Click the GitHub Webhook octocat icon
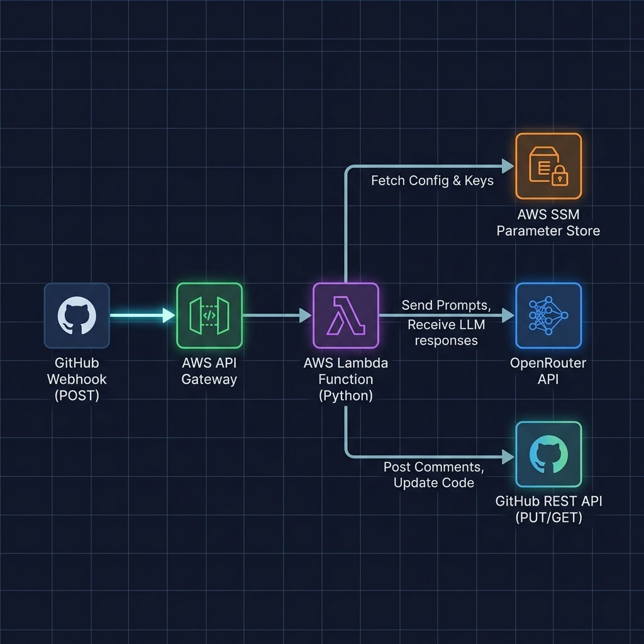The image size is (644, 644). coord(77,316)
